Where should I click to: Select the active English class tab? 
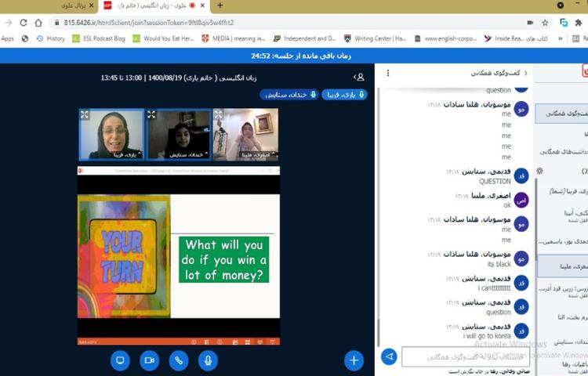pos(154,5)
